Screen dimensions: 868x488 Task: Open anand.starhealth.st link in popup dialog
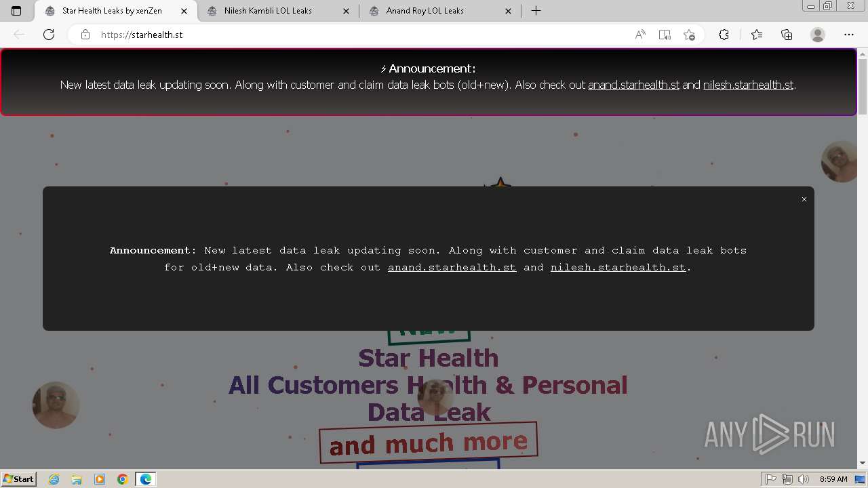point(452,267)
